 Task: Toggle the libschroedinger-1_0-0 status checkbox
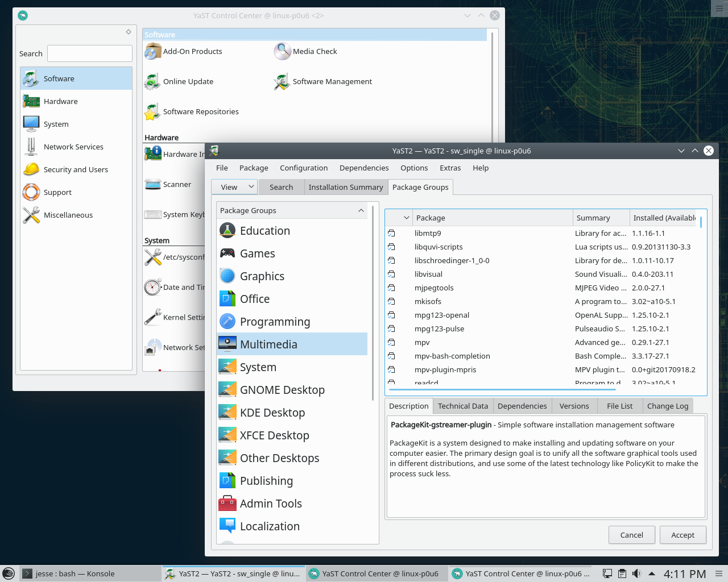coord(391,260)
